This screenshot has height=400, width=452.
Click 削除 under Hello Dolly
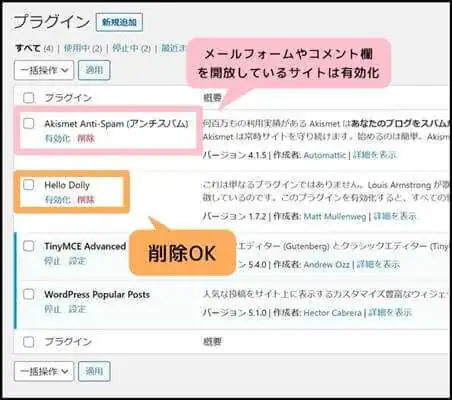(x=86, y=200)
